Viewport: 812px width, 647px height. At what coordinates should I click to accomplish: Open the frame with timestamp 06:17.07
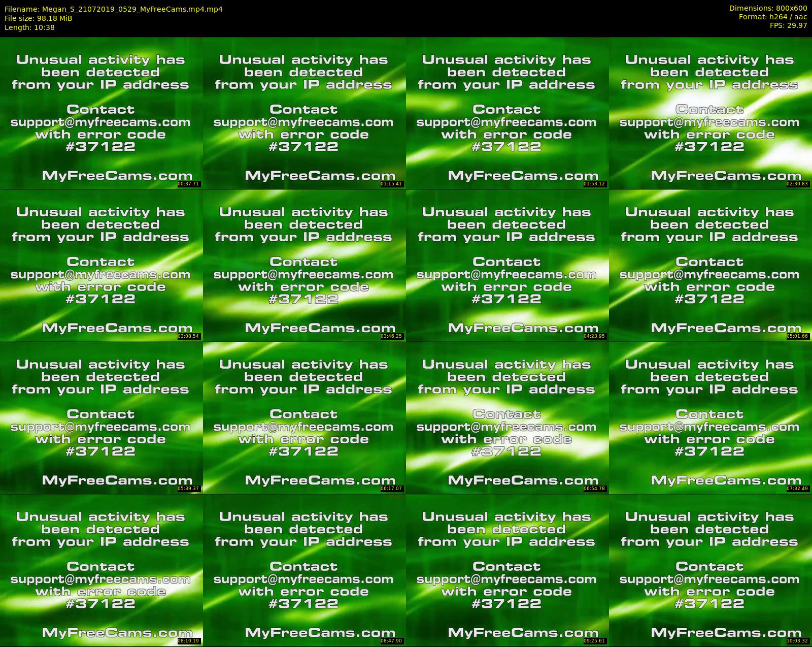(304, 418)
